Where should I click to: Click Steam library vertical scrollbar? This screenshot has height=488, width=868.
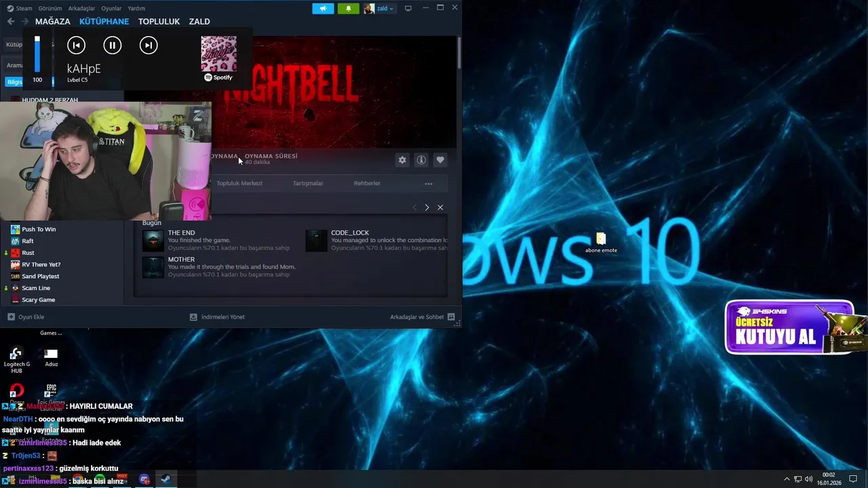tap(458, 52)
